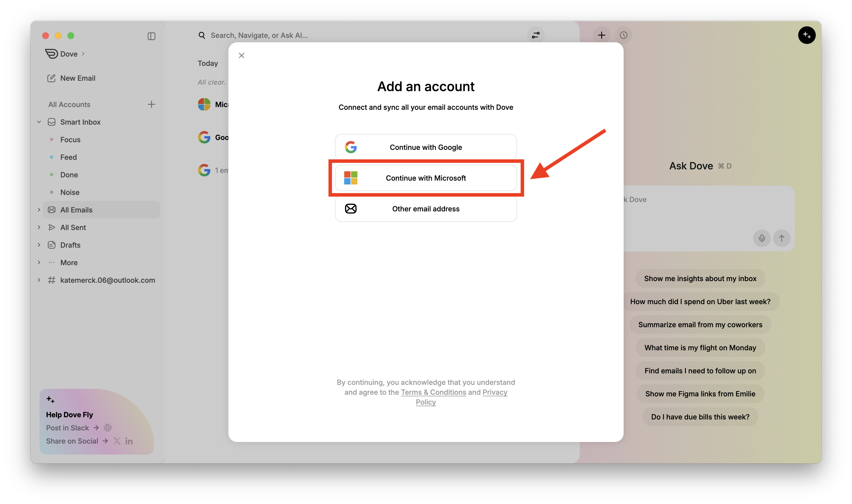This screenshot has height=504, width=852.
Task: Open the Terms & Conditions link
Action: point(433,392)
